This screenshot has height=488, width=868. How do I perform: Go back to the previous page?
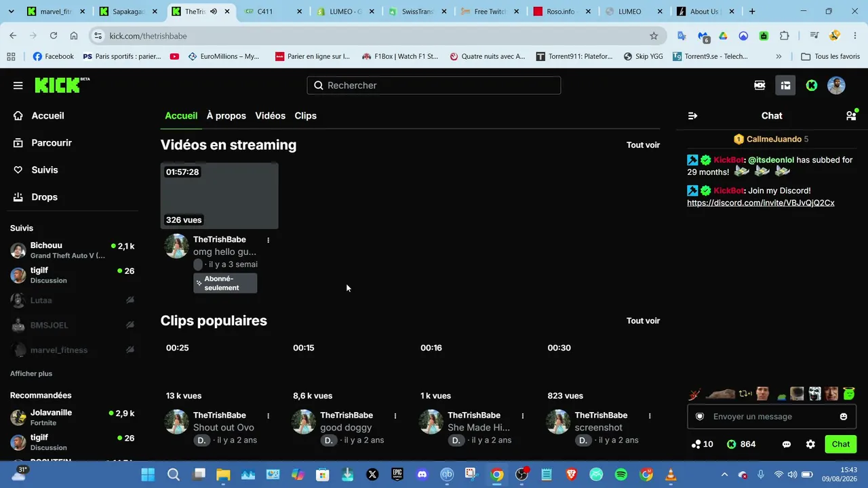tap(13, 36)
